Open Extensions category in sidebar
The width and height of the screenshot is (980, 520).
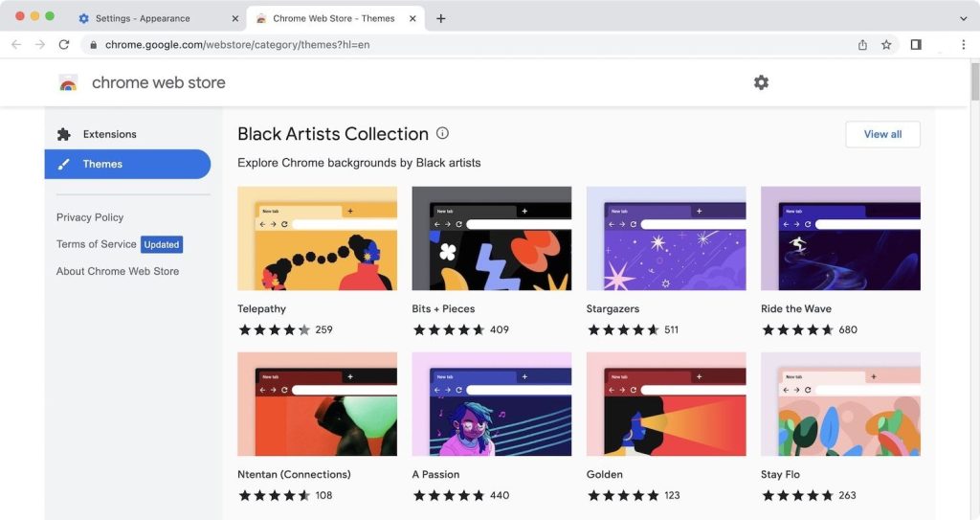[127, 134]
